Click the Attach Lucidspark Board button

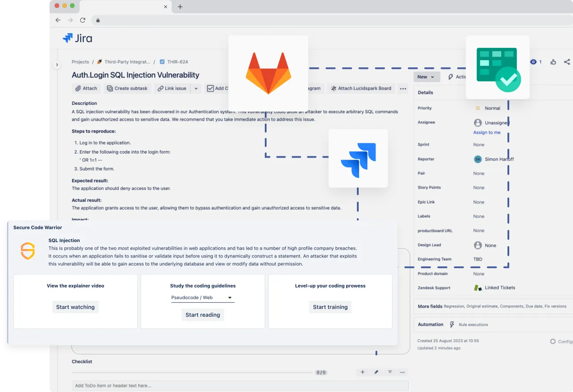361,88
